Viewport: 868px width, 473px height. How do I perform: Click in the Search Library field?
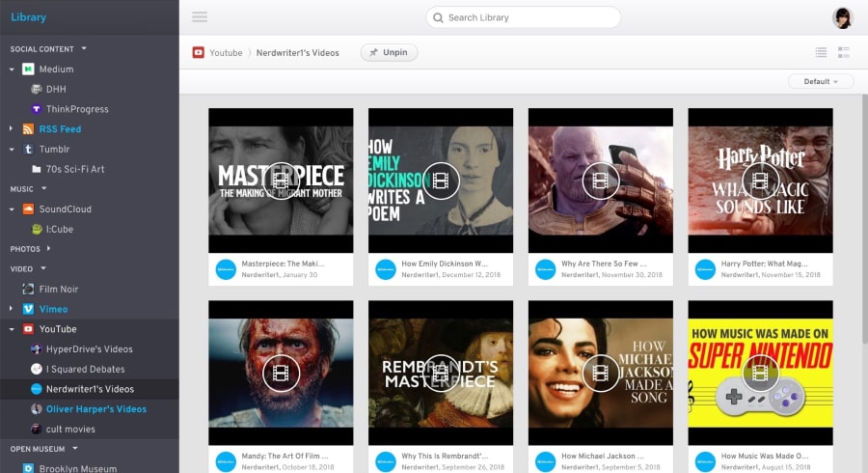pos(523,17)
